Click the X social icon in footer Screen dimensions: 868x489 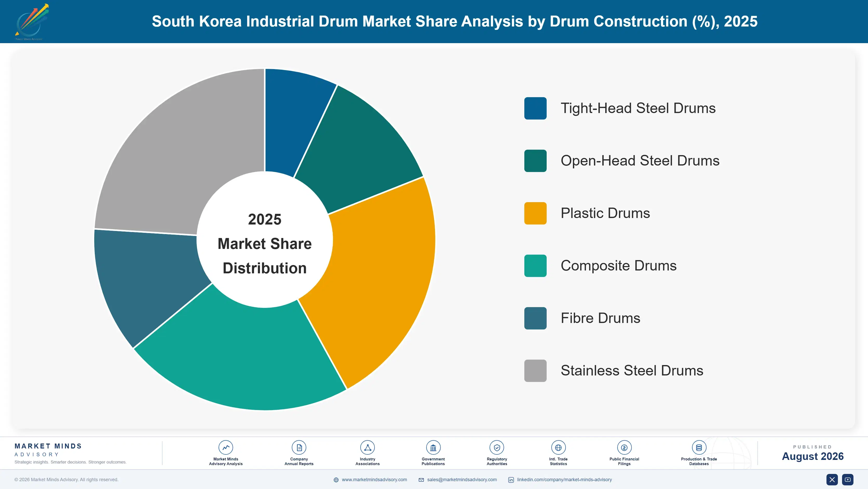(832, 480)
